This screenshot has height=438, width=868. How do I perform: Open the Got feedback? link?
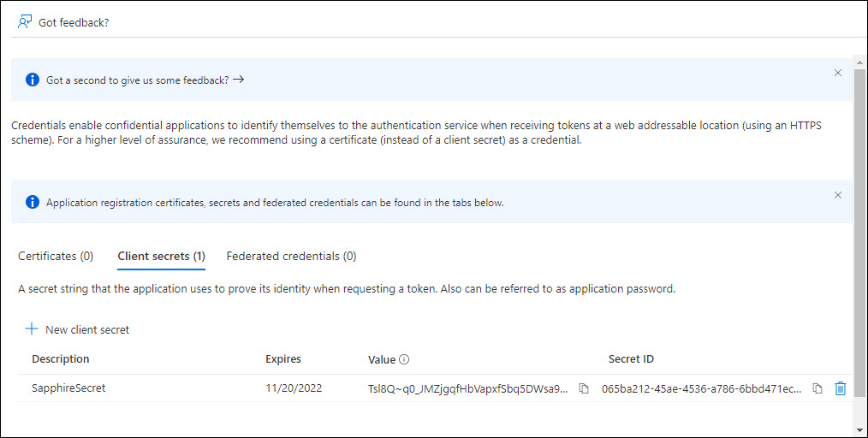point(74,22)
